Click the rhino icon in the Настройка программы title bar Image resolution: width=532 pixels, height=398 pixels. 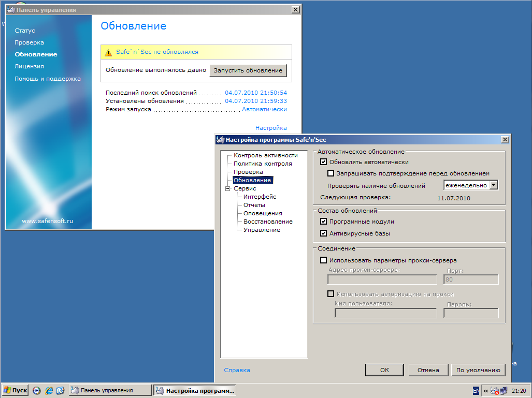tap(221, 140)
